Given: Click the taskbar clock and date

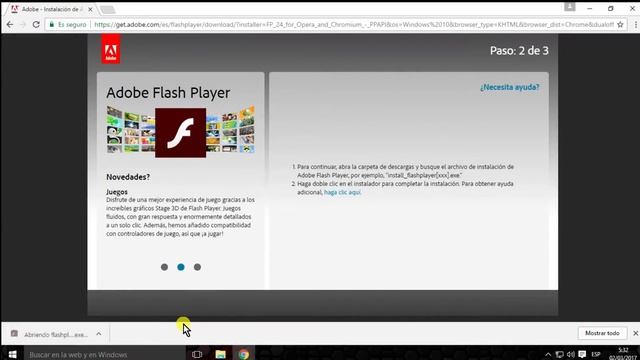Looking at the screenshot, I should pos(623,354).
